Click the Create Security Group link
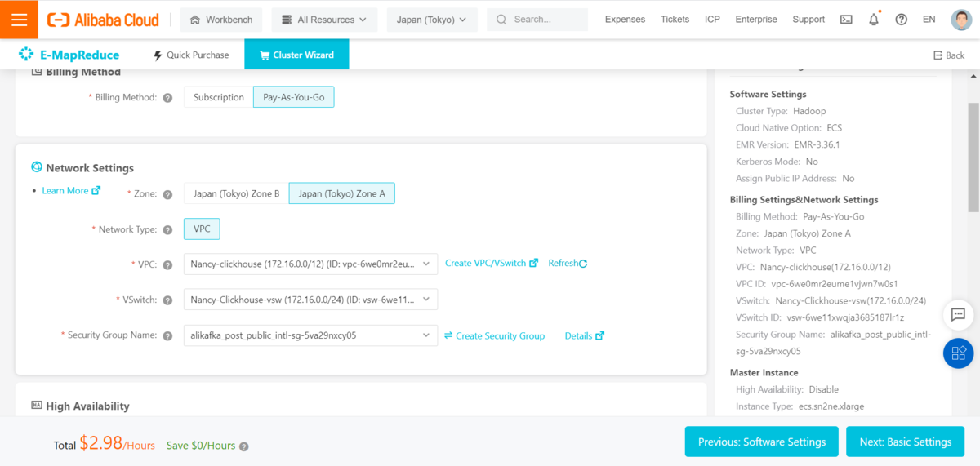This screenshot has height=466, width=980. click(x=494, y=336)
